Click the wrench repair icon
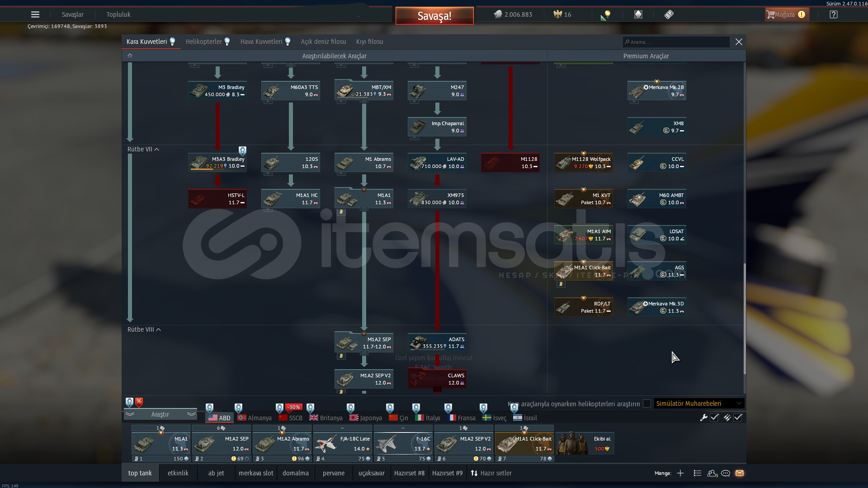The width and height of the screenshot is (868, 488). tap(703, 418)
